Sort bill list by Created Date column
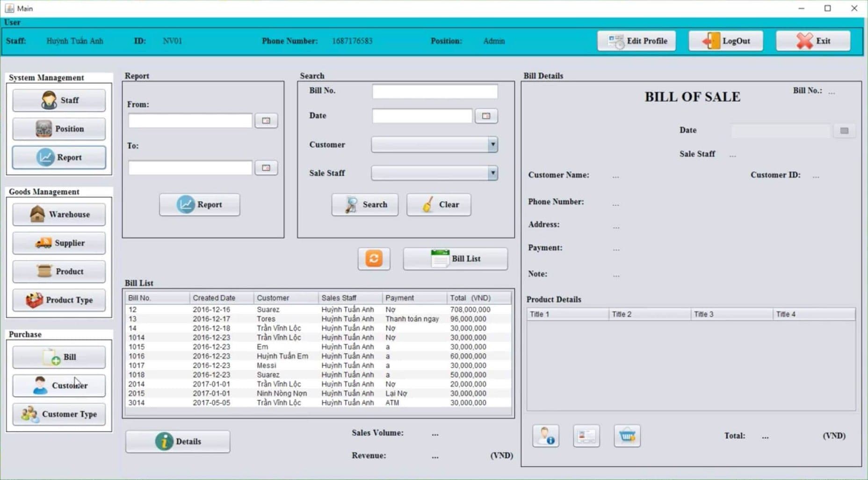868x480 pixels. tap(222, 298)
